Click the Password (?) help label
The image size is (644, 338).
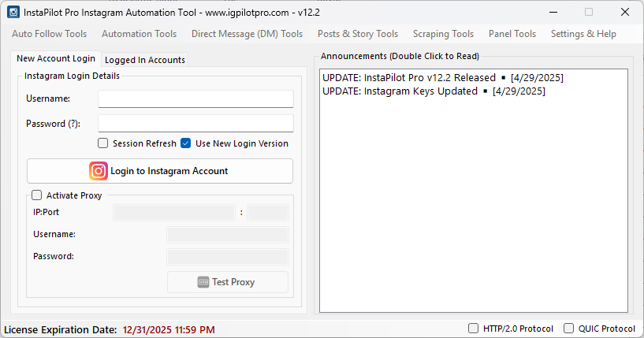[x=53, y=124]
